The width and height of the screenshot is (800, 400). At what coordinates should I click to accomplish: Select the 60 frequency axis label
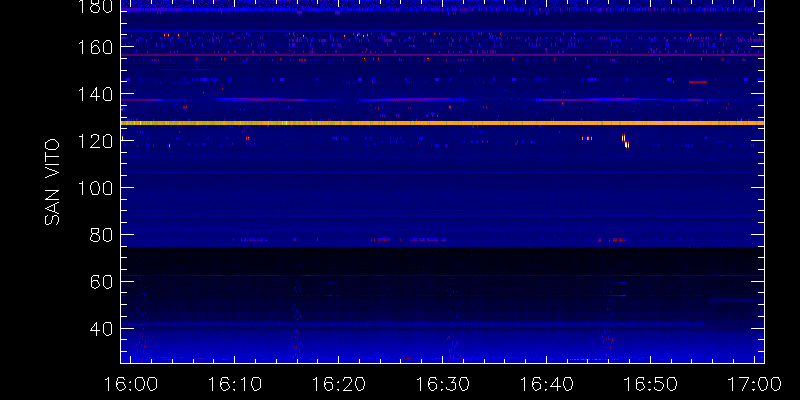(101, 282)
